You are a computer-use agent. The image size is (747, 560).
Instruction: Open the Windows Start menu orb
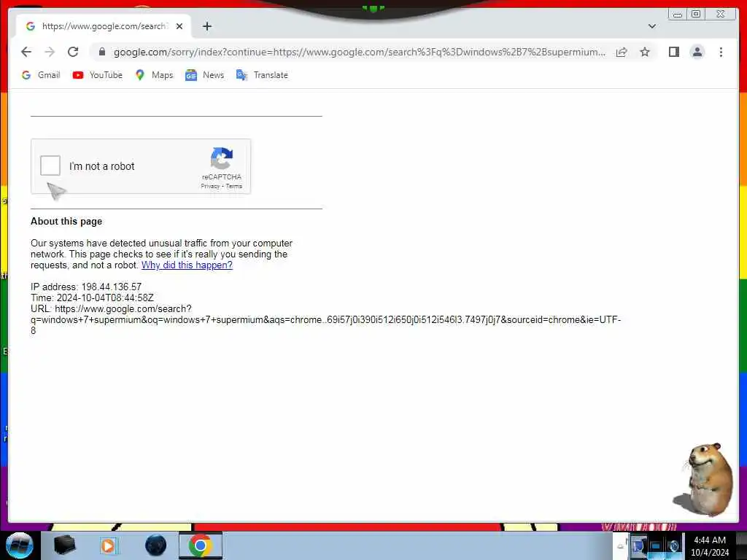click(19, 545)
